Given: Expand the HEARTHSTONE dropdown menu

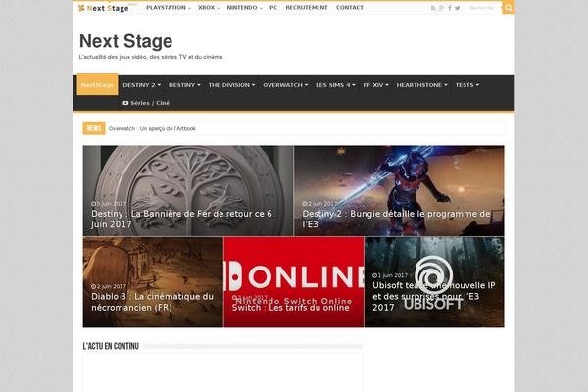Looking at the screenshot, I should tap(421, 85).
